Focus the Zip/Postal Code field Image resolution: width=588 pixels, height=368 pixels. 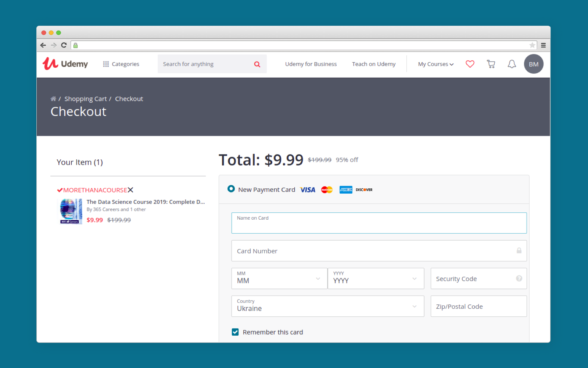478,306
